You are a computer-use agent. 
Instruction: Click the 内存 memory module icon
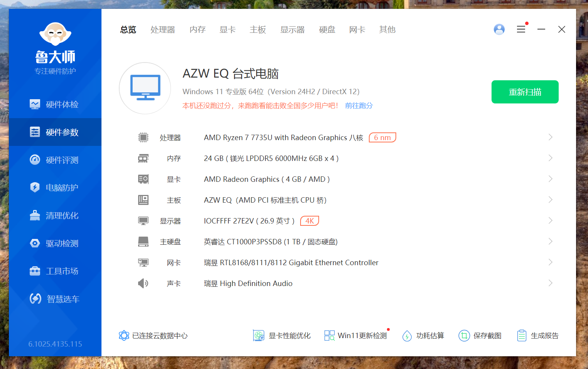click(143, 158)
